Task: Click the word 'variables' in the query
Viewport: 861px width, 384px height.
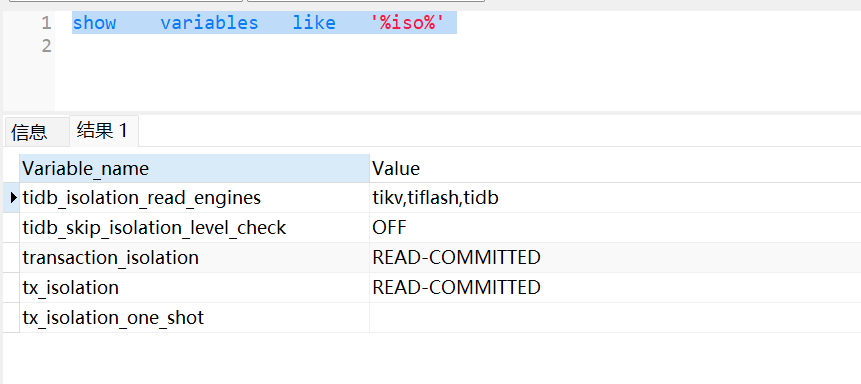Action: (x=209, y=23)
